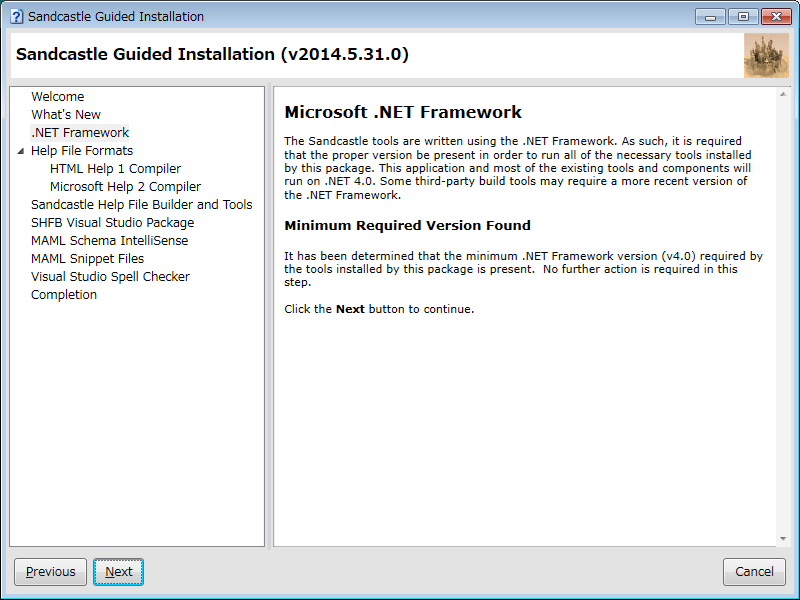Click the sandcastle logo image
This screenshot has height=600, width=800.
(x=766, y=56)
